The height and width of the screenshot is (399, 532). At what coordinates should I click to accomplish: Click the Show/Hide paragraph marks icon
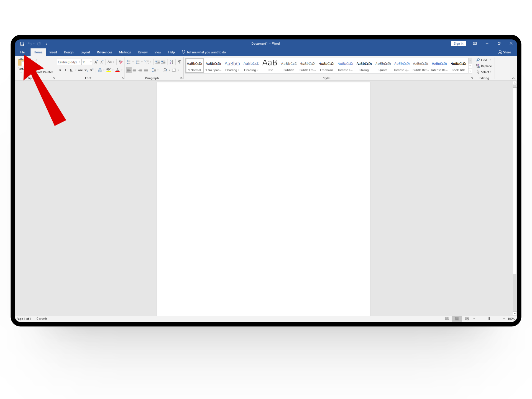[179, 62]
